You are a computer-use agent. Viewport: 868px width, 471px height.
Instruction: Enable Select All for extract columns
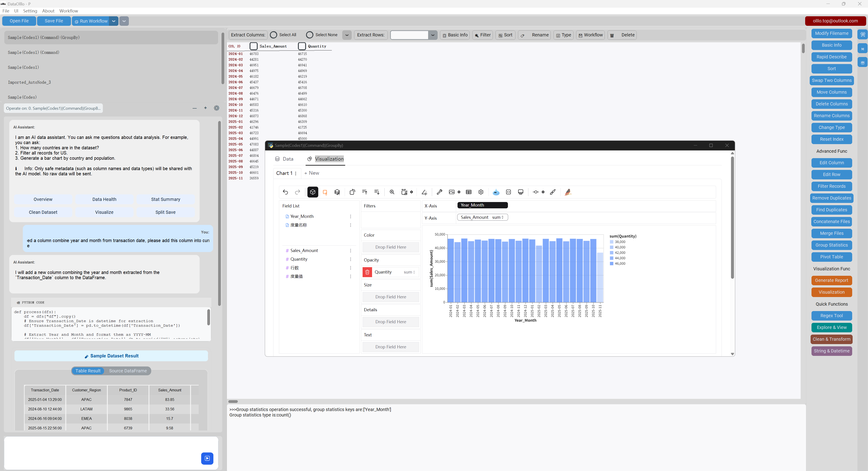(x=273, y=35)
